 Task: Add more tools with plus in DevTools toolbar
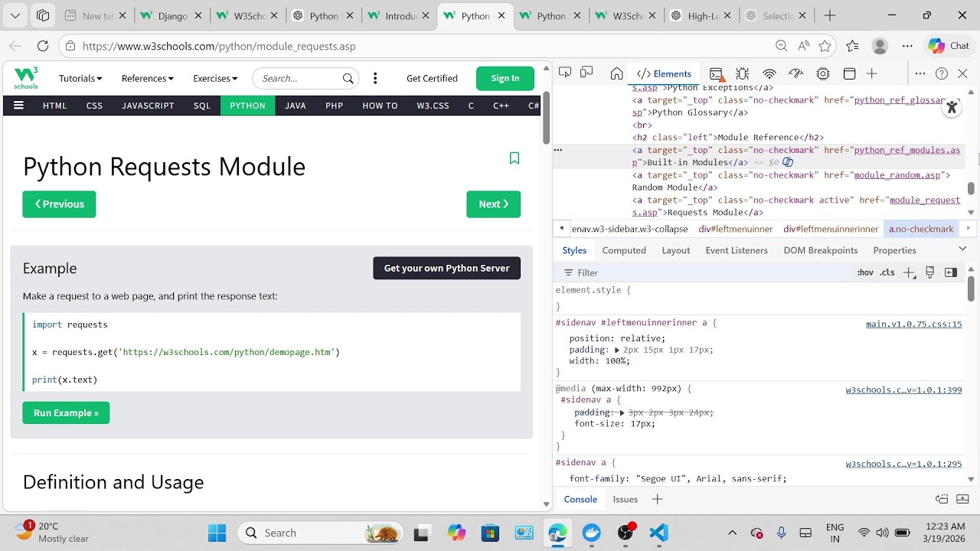872,73
